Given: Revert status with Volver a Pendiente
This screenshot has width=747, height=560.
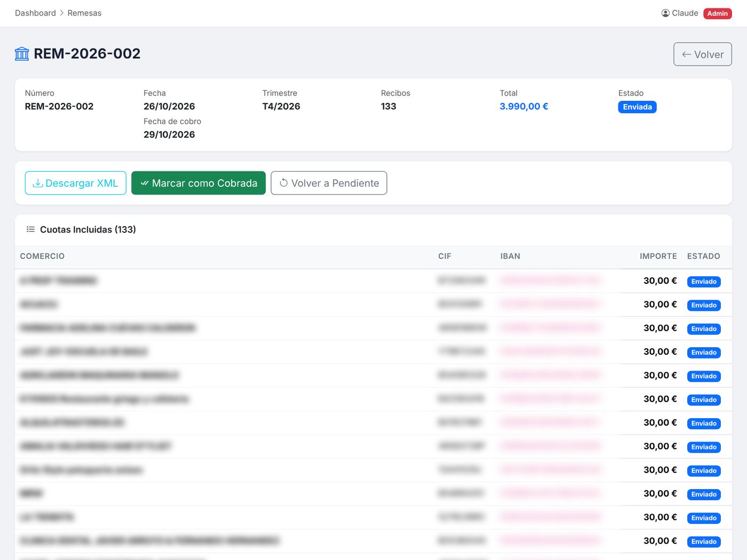Looking at the screenshot, I should (x=329, y=183).
